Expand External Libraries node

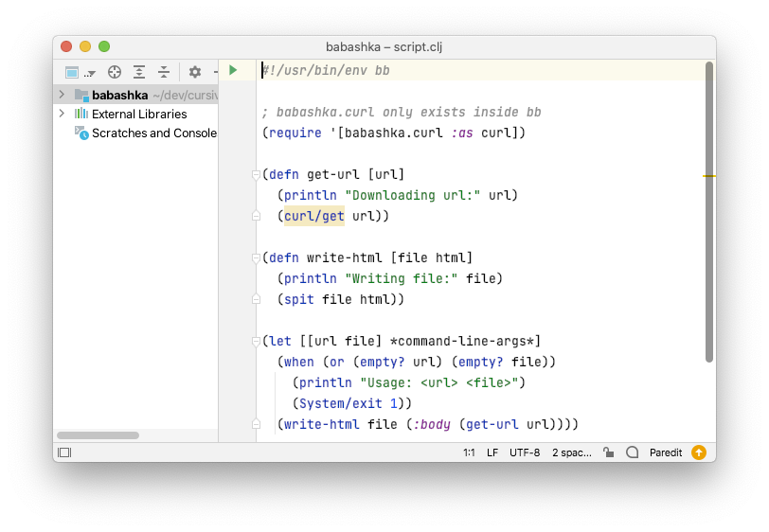tap(62, 114)
